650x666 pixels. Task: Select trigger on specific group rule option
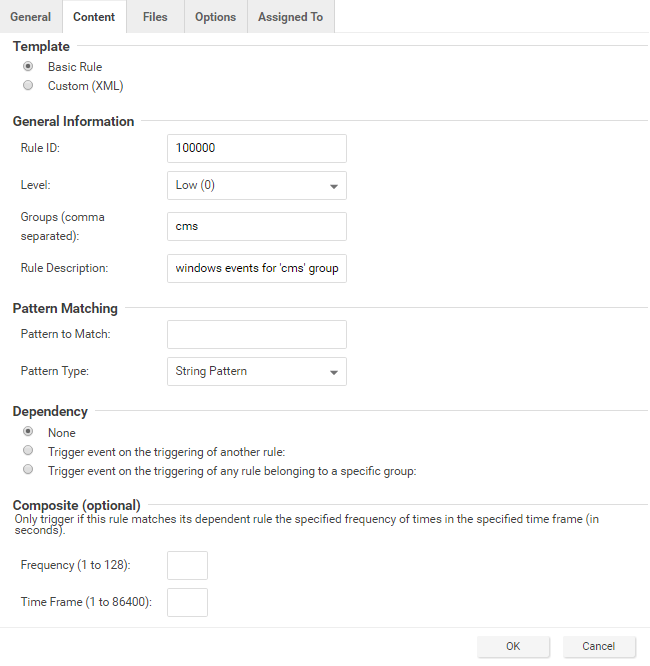28,469
